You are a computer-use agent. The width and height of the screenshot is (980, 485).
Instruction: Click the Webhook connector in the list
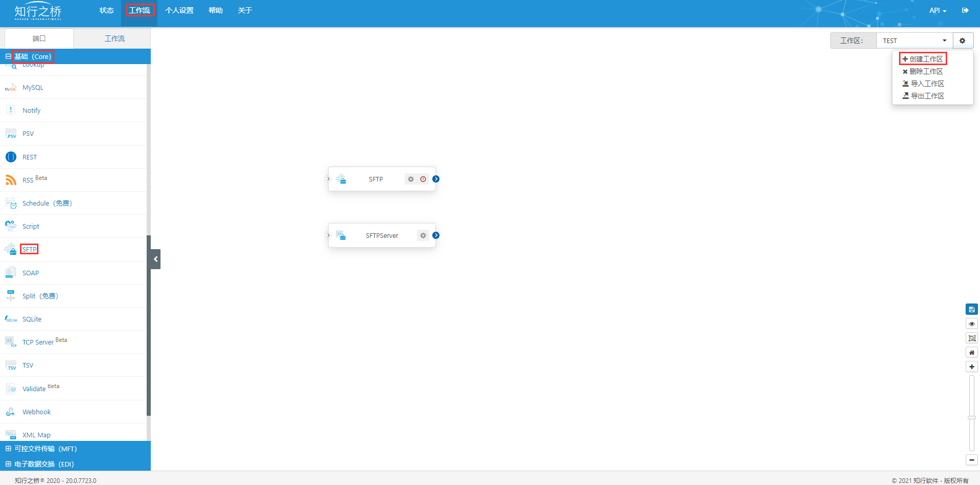click(36, 412)
